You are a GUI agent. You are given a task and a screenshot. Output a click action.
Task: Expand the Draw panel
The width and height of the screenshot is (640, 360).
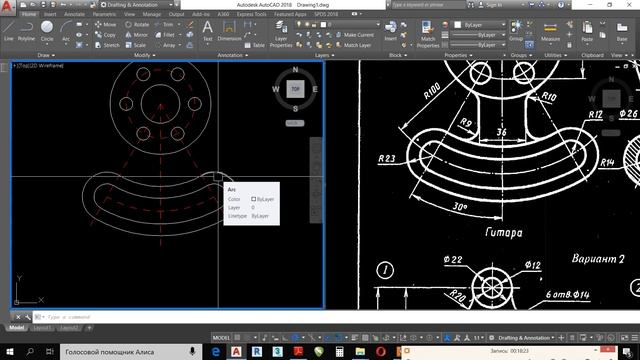pos(46,55)
